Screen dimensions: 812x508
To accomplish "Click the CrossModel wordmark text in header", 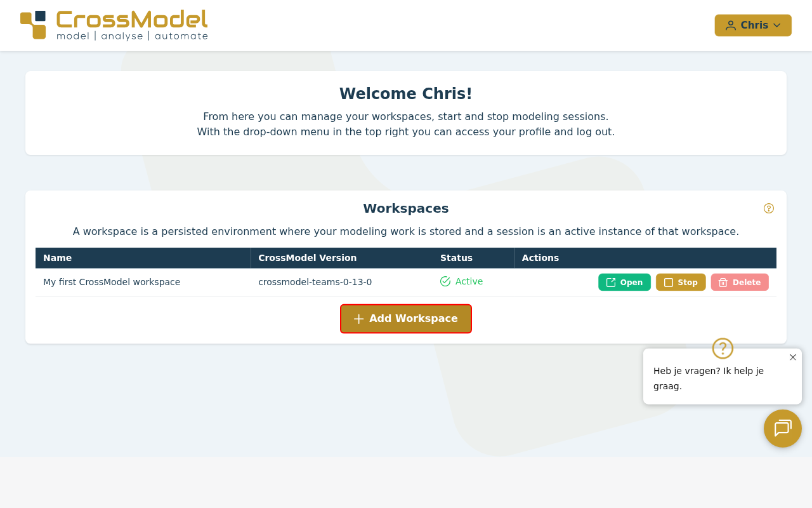I will 132,19.
